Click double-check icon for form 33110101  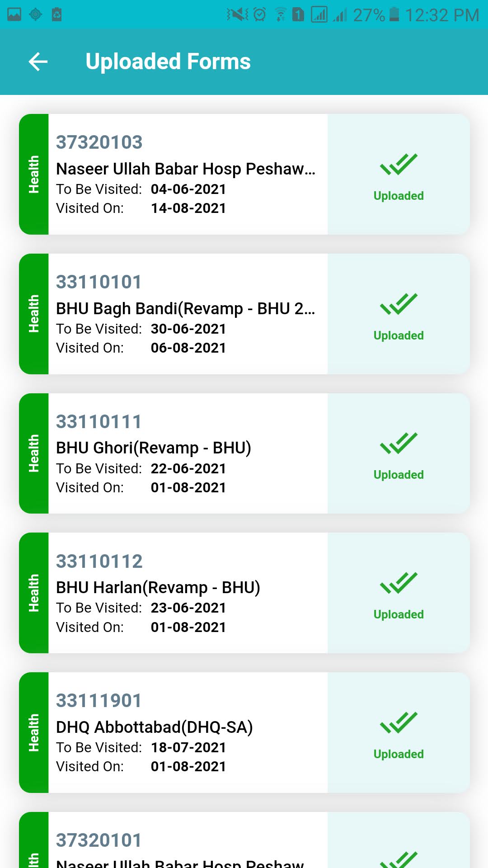pos(399,304)
